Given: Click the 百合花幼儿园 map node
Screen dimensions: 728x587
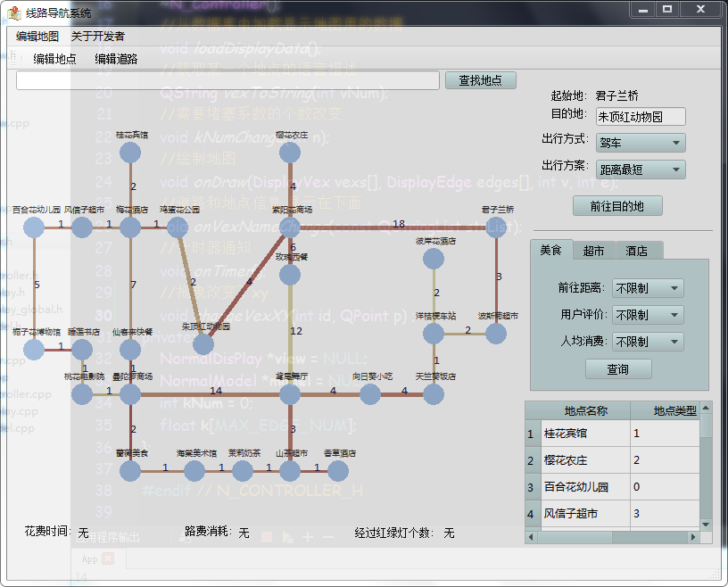Looking at the screenshot, I should (x=34, y=227).
